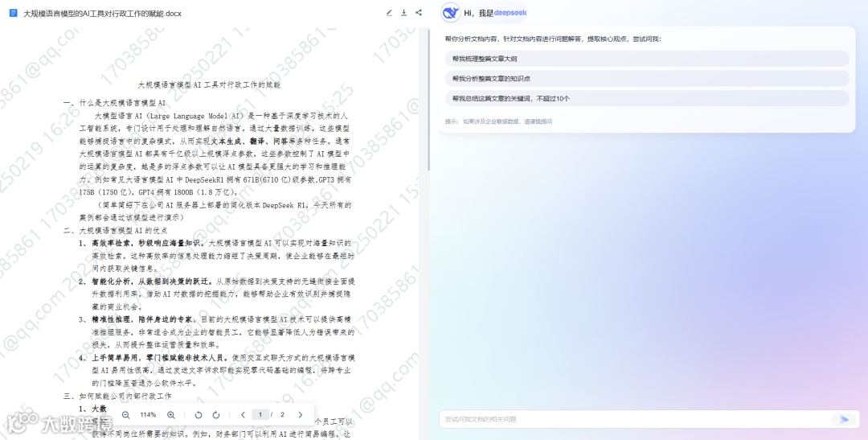This screenshot has width=868, height=440.
Task: Share the document using the share icon
Action: (x=419, y=13)
